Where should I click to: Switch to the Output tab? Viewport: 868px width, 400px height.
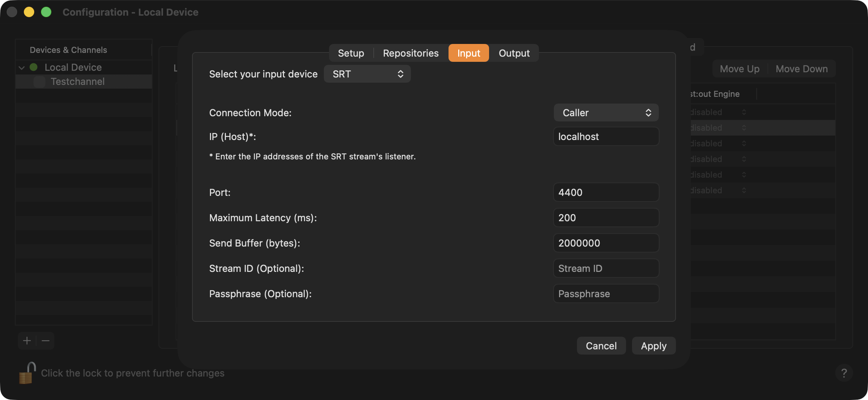[514, 53]
